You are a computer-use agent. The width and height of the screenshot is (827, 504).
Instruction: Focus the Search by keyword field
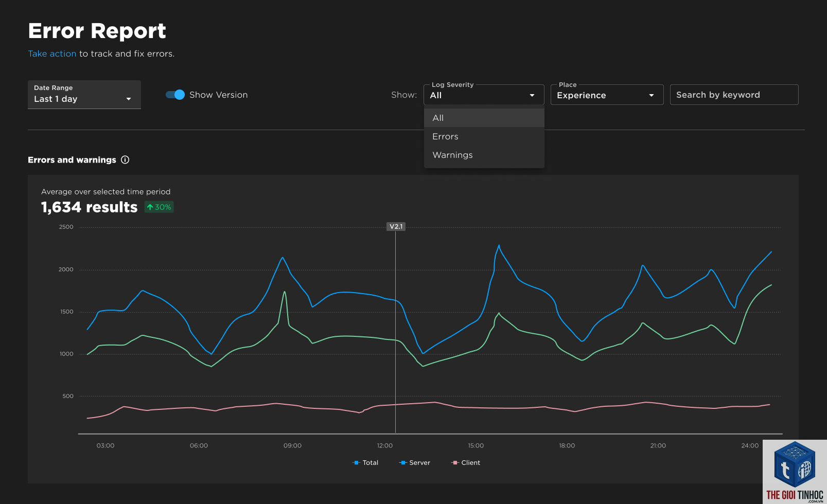tap(734, 95)
